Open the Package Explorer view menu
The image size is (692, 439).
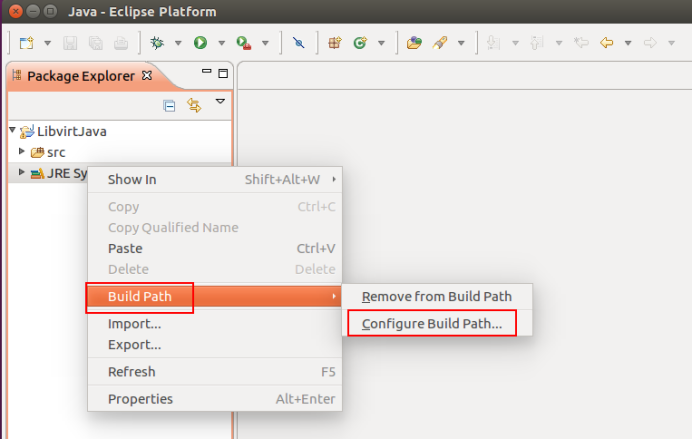220,101
